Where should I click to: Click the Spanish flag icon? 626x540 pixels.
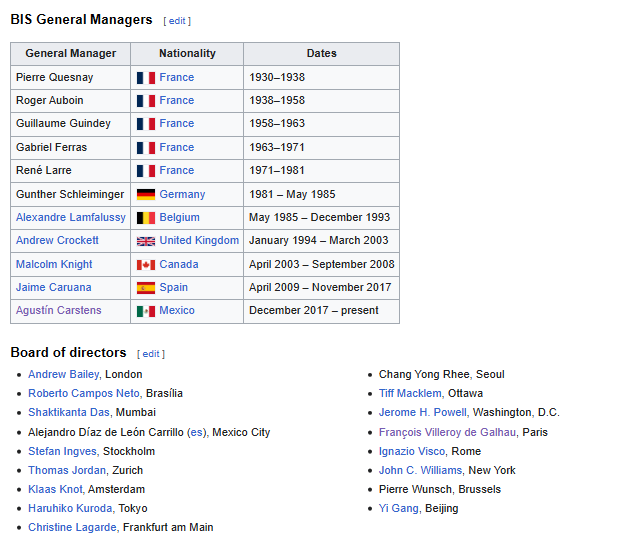coord(146,288)
